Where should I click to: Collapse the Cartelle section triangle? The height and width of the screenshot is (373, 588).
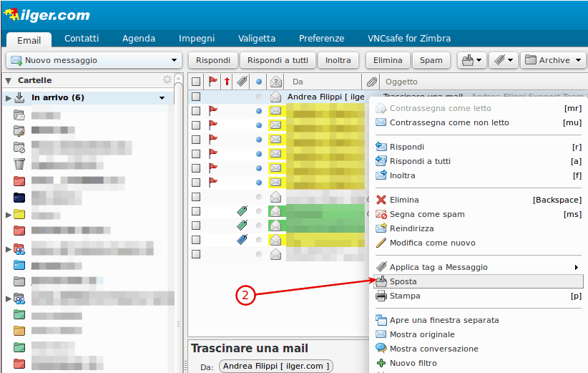point(9,80)
